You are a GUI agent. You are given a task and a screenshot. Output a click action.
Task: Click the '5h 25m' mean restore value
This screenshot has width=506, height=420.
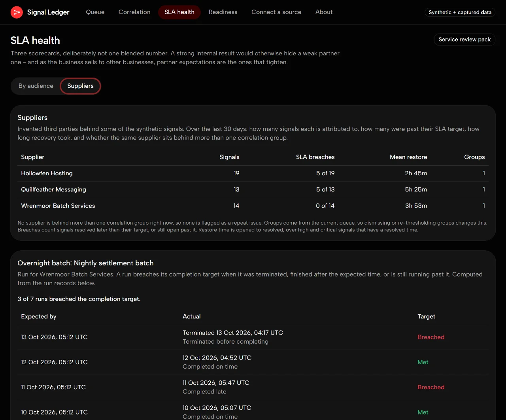coord(416,189)
